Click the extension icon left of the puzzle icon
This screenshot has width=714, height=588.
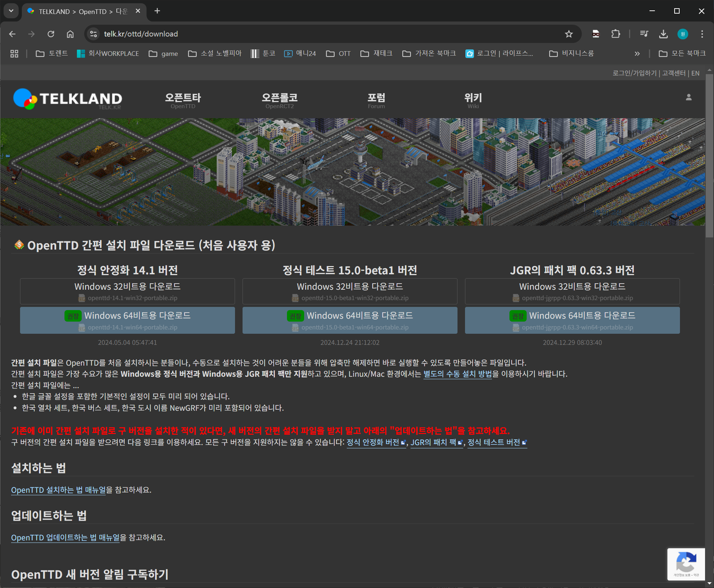click(x=596, y=34)
